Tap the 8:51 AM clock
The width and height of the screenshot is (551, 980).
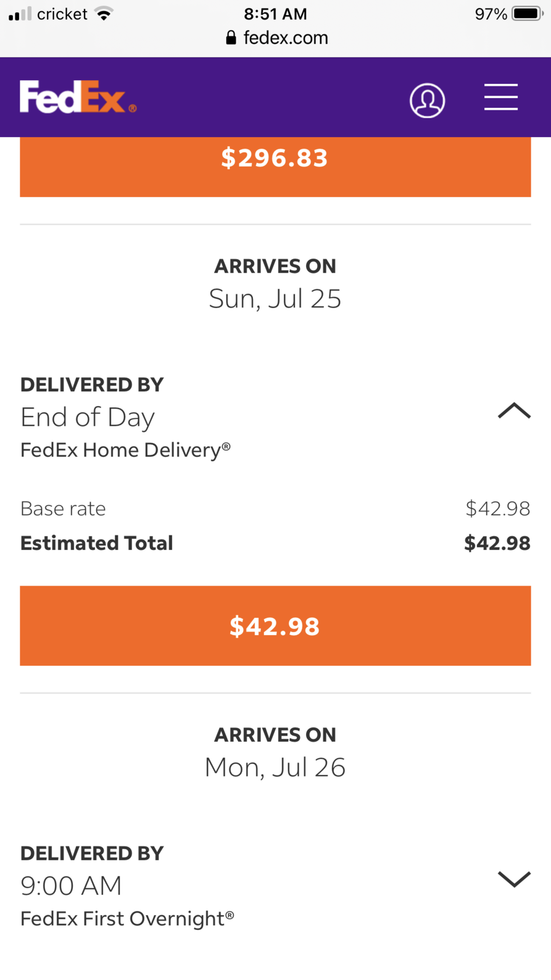tap(275, 13)
